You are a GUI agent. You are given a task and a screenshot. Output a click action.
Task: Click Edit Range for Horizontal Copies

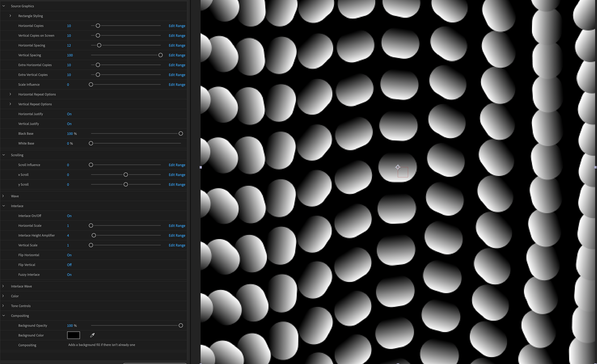pos(177,26)
